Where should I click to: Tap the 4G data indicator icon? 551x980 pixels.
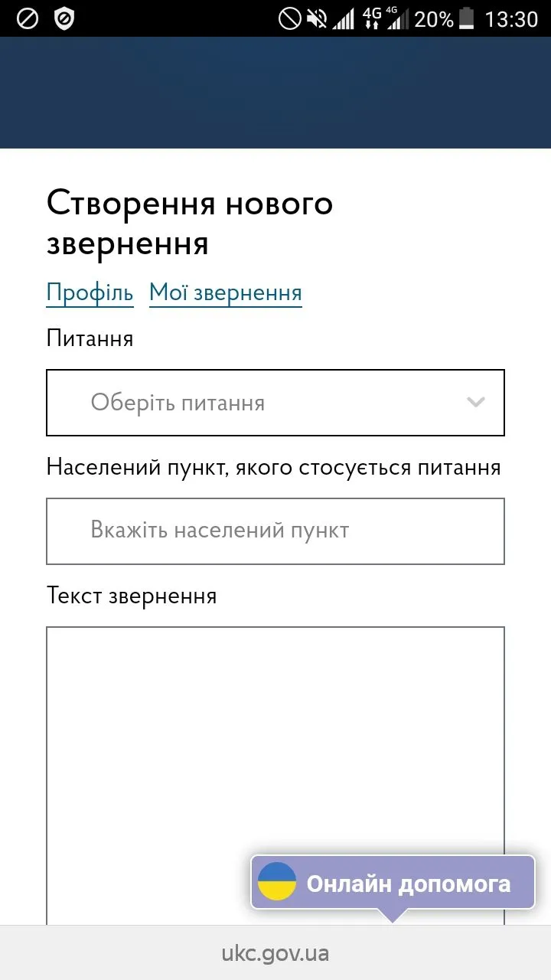coord(372,18)
